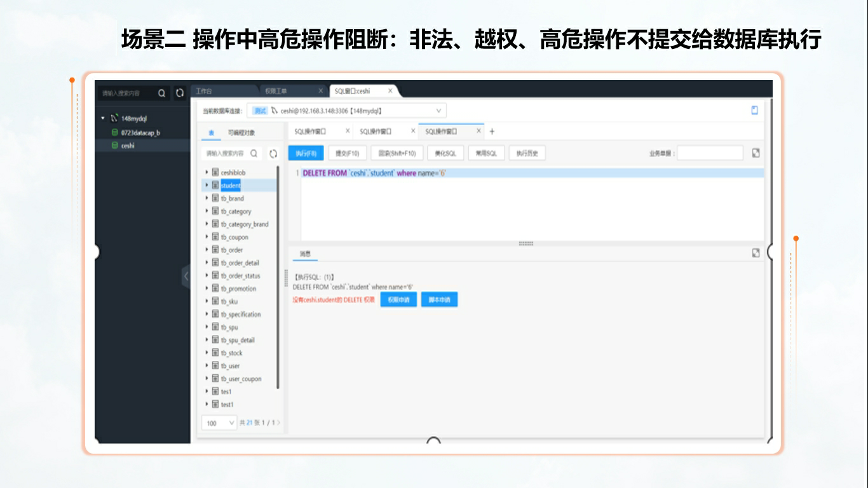Click the 测试 tag in connection selector
Viewport: 868px width, 488px height.
coord(260,111)
